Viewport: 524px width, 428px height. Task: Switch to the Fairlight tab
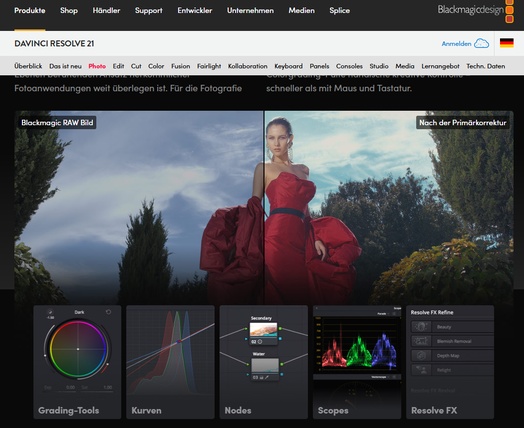[209, 66]
